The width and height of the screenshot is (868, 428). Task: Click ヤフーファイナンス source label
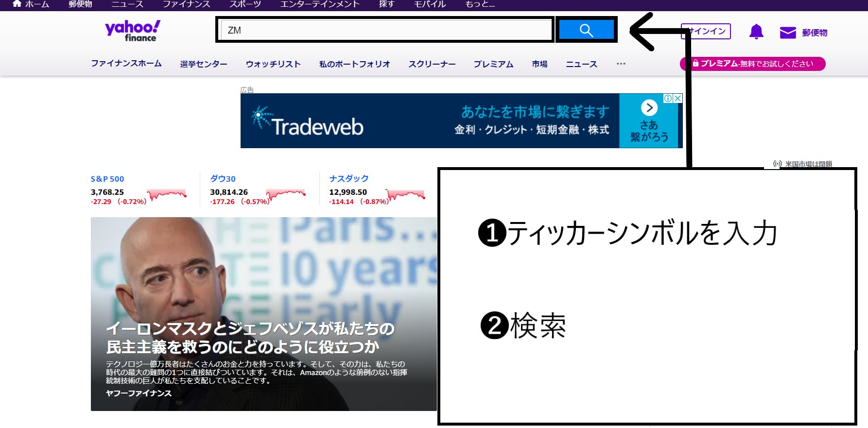[x=139, y=393]
